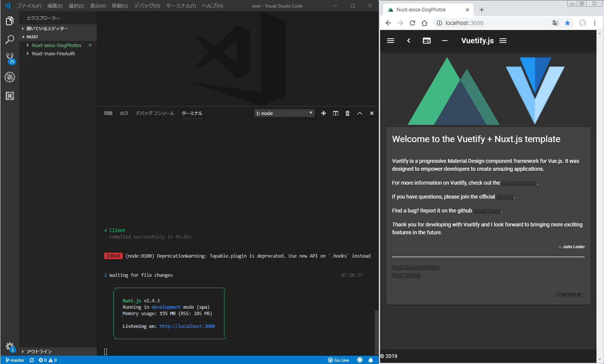Image resolution: width=604 pixels, height=364 pixels.
Task: Click the browser address bar
Action: 493,23
